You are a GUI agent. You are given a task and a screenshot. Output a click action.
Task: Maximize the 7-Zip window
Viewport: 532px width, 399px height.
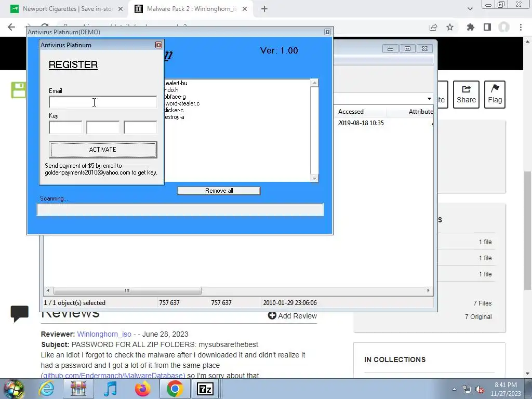(x=407, y=49)
